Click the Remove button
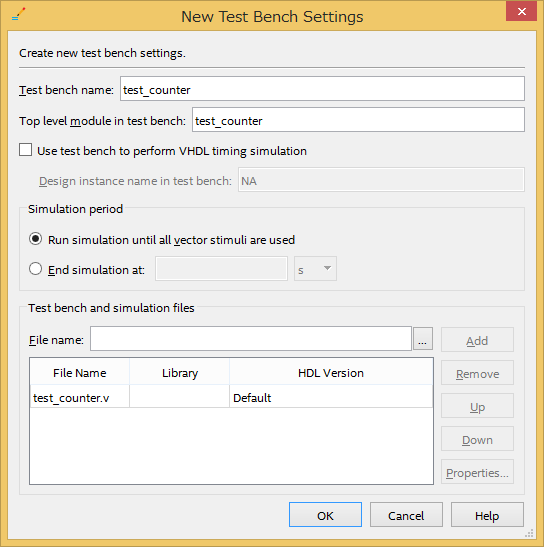Screen dimensions: 544x547 pos(477,373)
